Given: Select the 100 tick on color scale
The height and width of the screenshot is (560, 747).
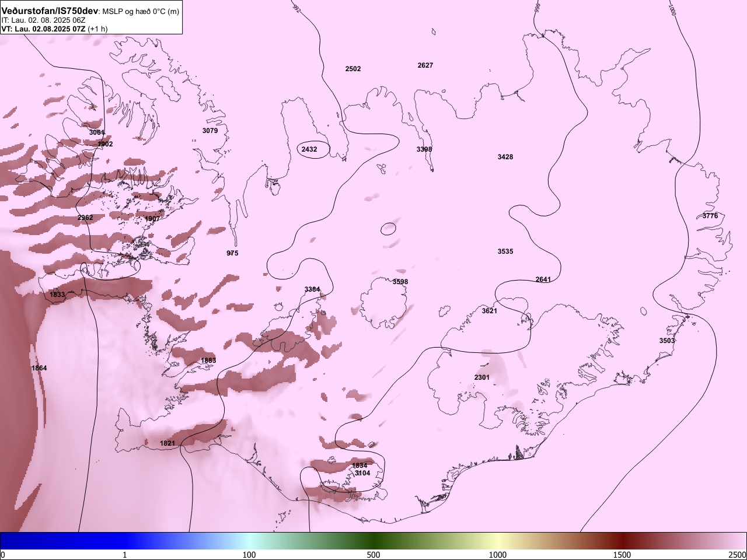Looking at the screenshot, I should tap(249, 554).
